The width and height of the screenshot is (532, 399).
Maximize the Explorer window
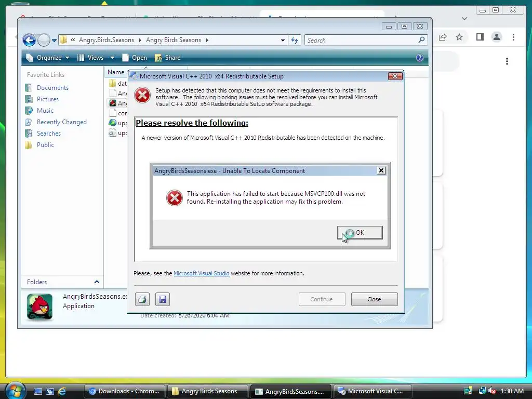tap(404, 26)
